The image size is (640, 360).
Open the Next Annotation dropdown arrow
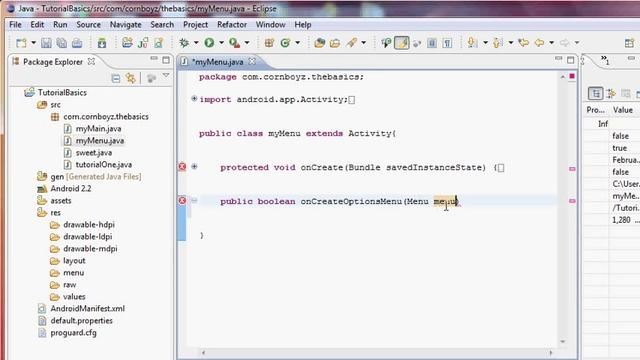[485, 42]
